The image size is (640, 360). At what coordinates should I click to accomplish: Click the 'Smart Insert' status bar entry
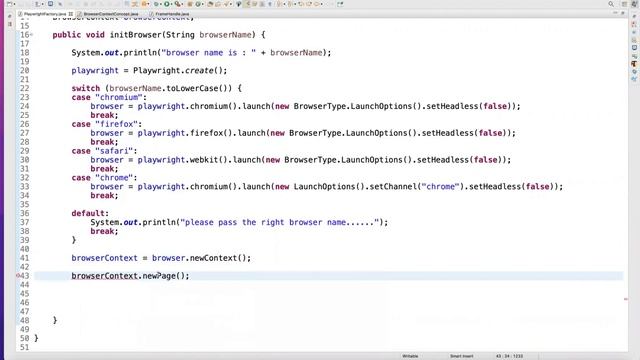pos(462,356)
